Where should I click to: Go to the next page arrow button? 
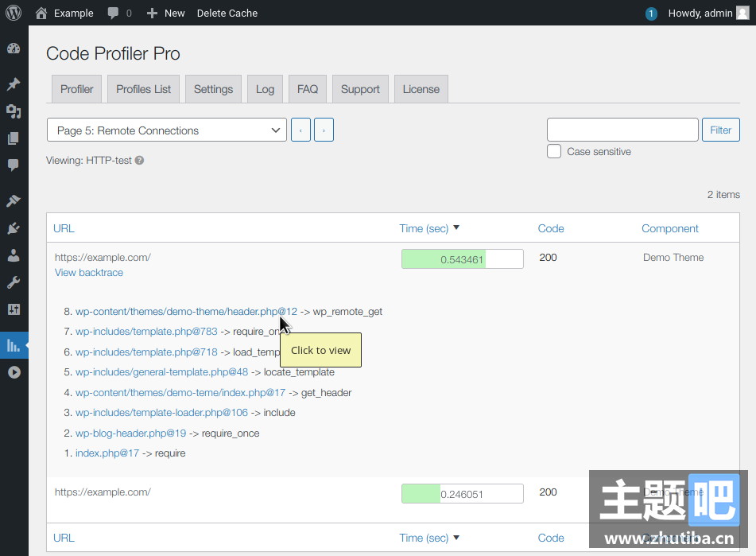coord(324,130)
